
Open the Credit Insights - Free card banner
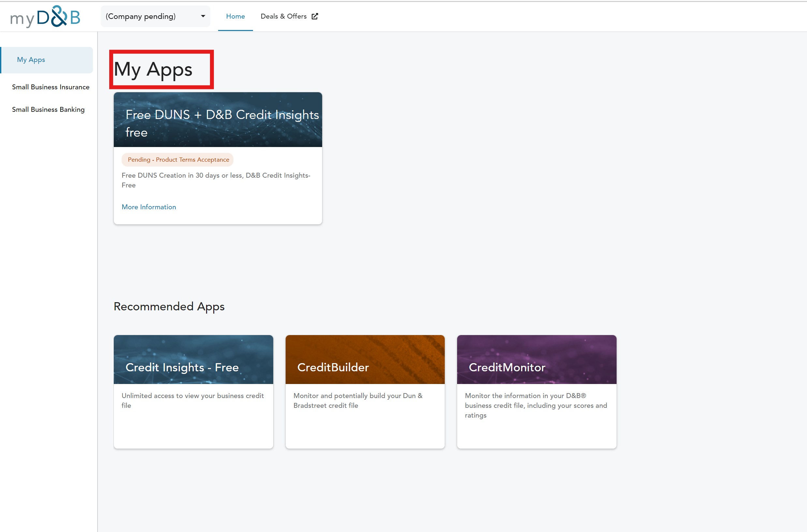pos(193,360)
